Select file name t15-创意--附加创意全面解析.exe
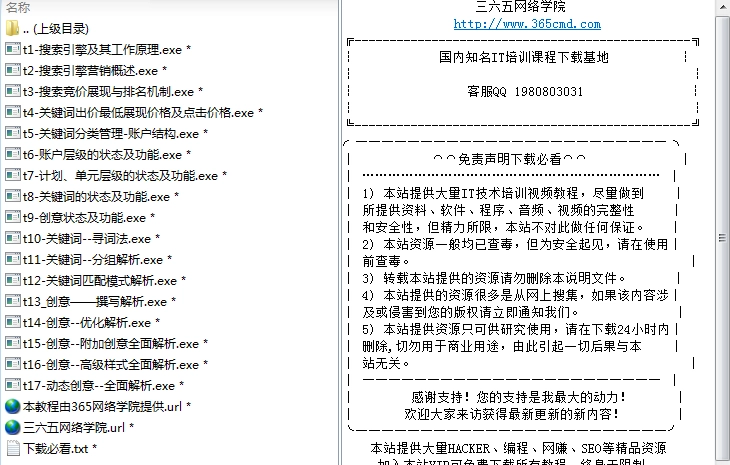The width and height of the screenshot is (730, 465). [x=111, y=344]
